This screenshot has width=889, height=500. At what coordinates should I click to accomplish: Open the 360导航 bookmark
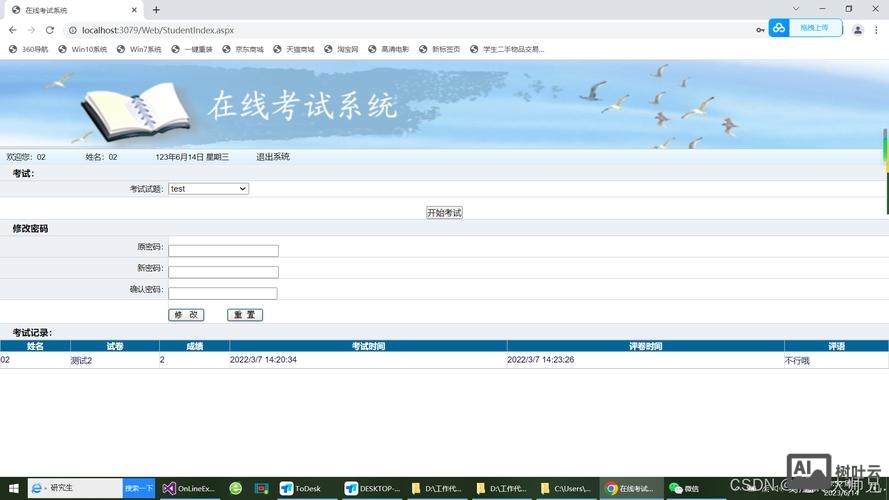(28, 49)
